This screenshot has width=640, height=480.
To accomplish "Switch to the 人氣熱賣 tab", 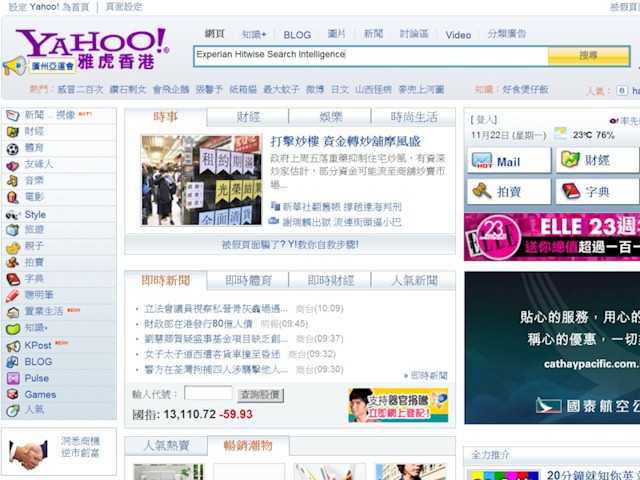I will [166, 445].
